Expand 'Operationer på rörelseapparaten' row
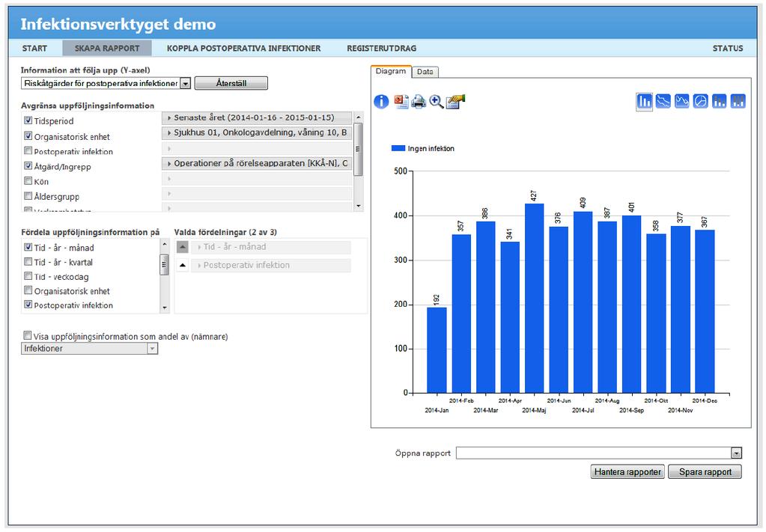Viewport: 766px width, 532px height. click(x=257, y=164)
